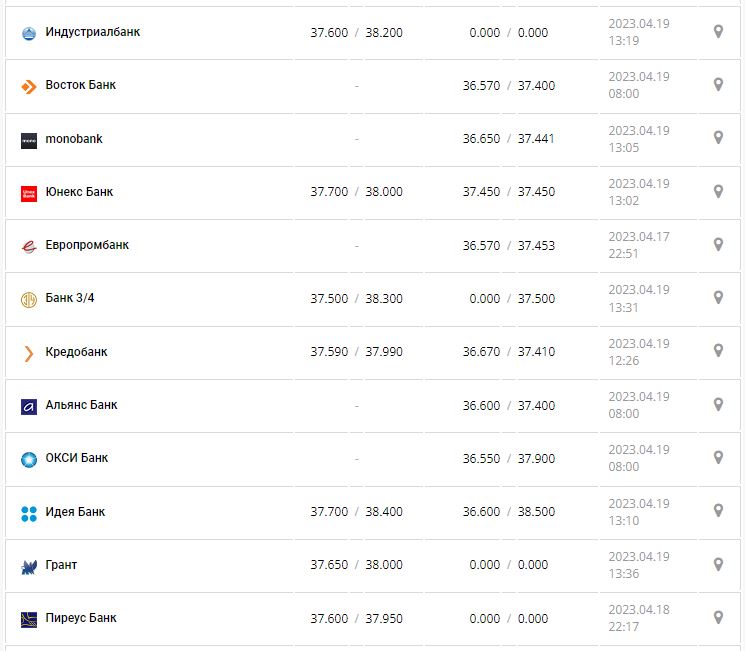745x651 pixels.
Task: Click location pin for Пиреус Банк
Action: click(718, 617)
